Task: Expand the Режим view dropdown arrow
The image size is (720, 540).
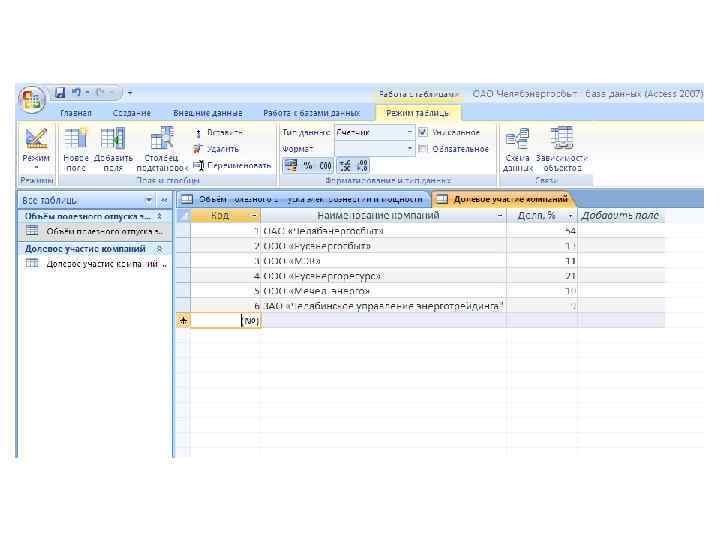Action: click(36, 168)
